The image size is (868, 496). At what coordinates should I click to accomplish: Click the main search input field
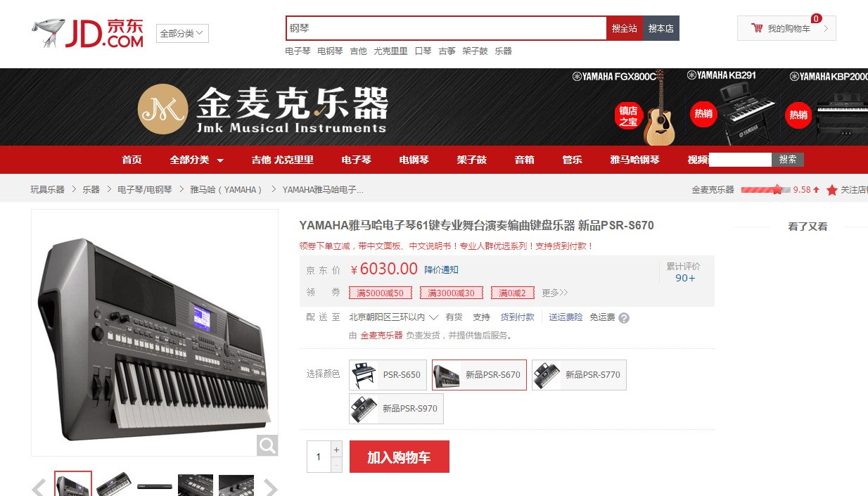click(x=446, y=28)
